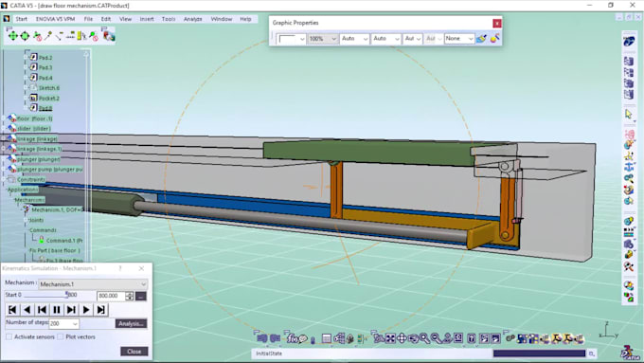Screen dimensions: 644x363
Task: Click the Start 0 to 800 command slider
Action: pos(46,295)
